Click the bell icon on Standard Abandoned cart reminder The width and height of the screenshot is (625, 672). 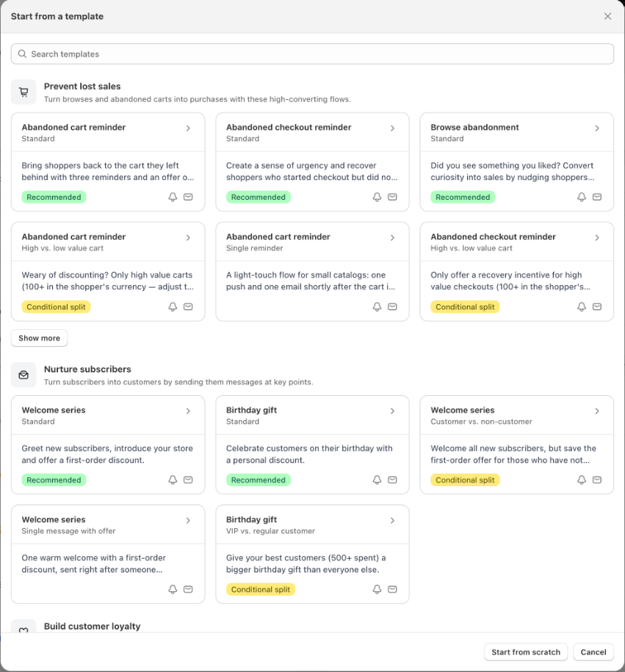pos(173,197)
